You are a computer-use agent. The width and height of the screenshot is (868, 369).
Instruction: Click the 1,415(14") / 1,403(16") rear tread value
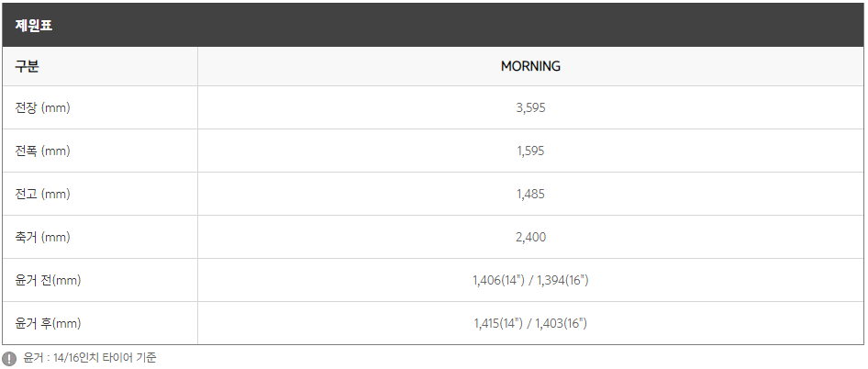531,324
